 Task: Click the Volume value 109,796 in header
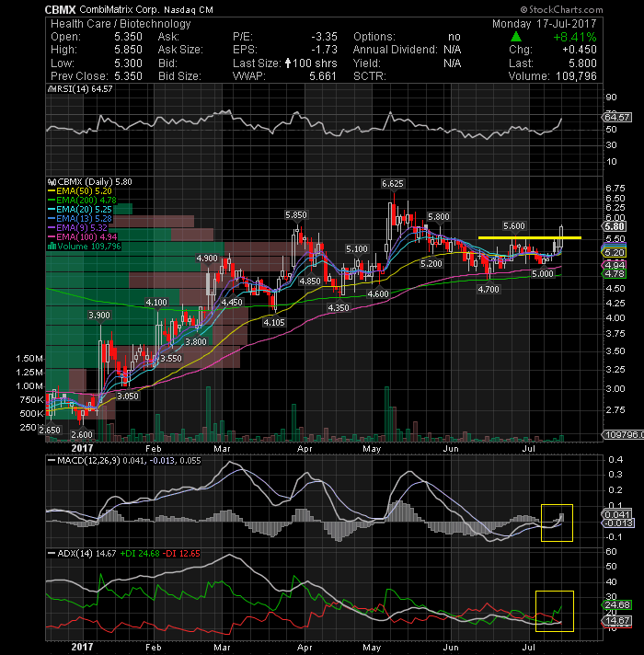coord(576,76)
